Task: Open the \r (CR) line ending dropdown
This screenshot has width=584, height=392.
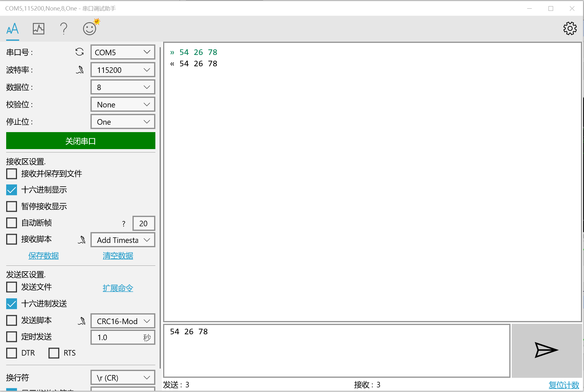Action: coord(123,378)
